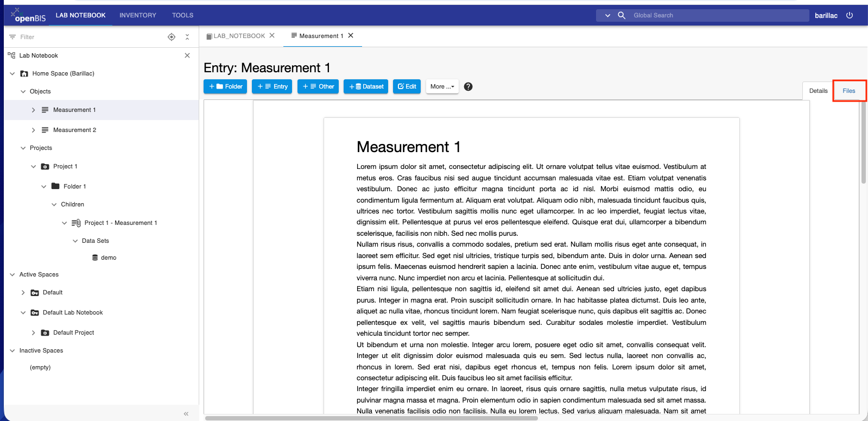
Task: Open the INVENTORY menu
Action: pyautogui.click(x=138, y=15)
